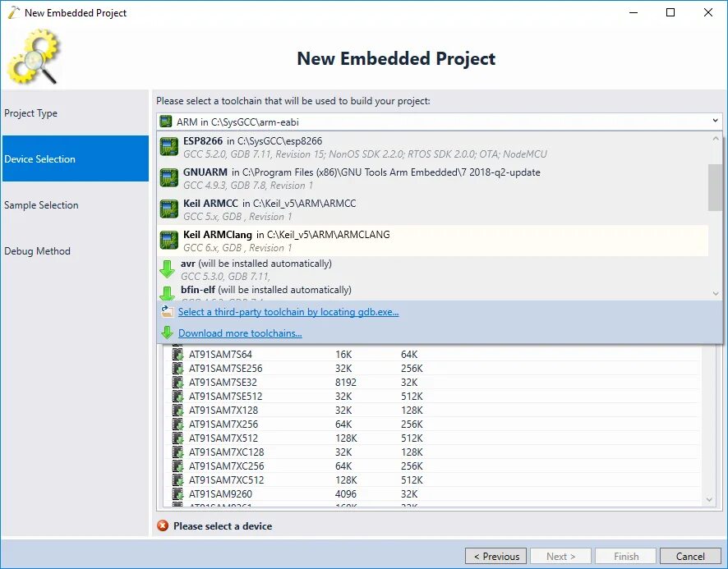Viewport: 728px width, 569px height.
Task: Click the AT91SAM9260 device icon
Action: tap(177, 493)
